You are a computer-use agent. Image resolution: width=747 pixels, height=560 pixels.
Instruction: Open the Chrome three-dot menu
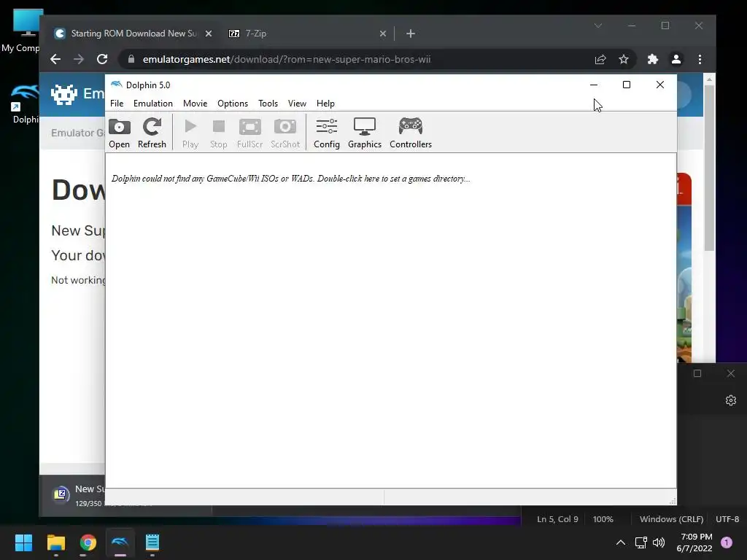(700, 59)
